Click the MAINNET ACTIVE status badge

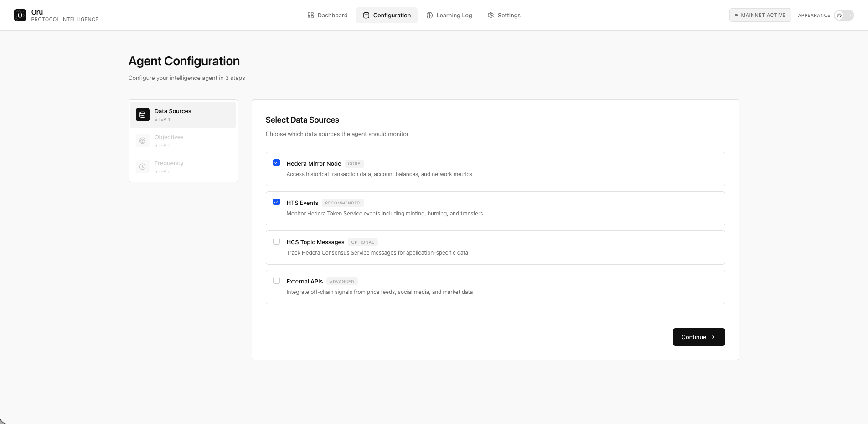759,15
